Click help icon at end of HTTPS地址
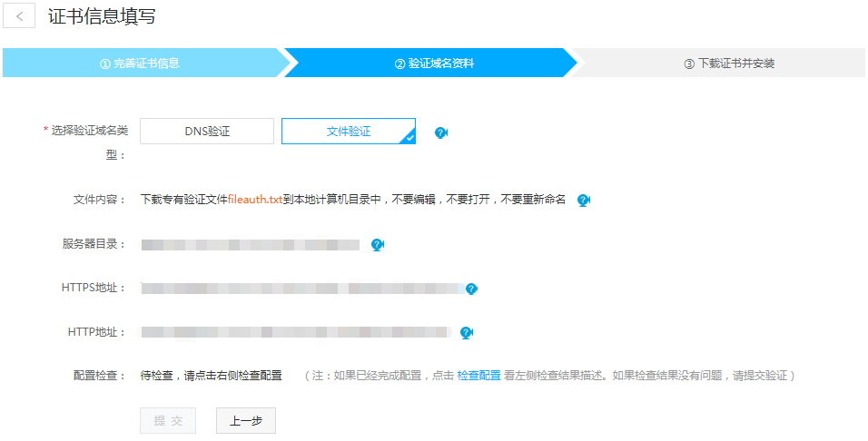Viewport: 868px width, 441px height. pos(471,289)
